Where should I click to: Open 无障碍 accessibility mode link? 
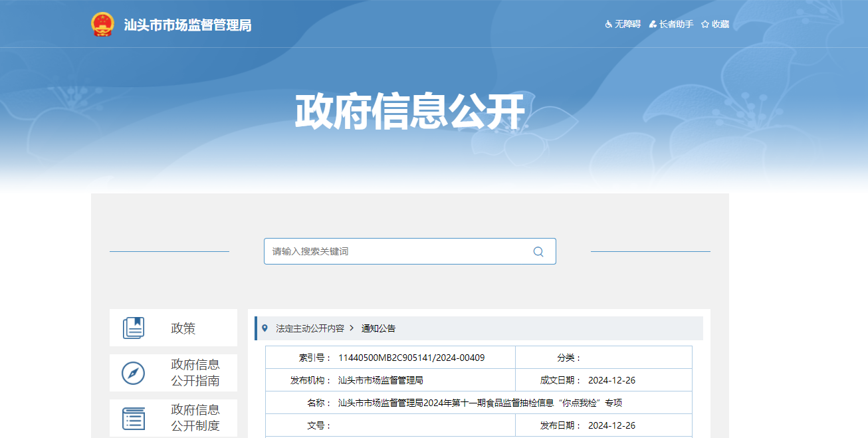pos(627,24)
